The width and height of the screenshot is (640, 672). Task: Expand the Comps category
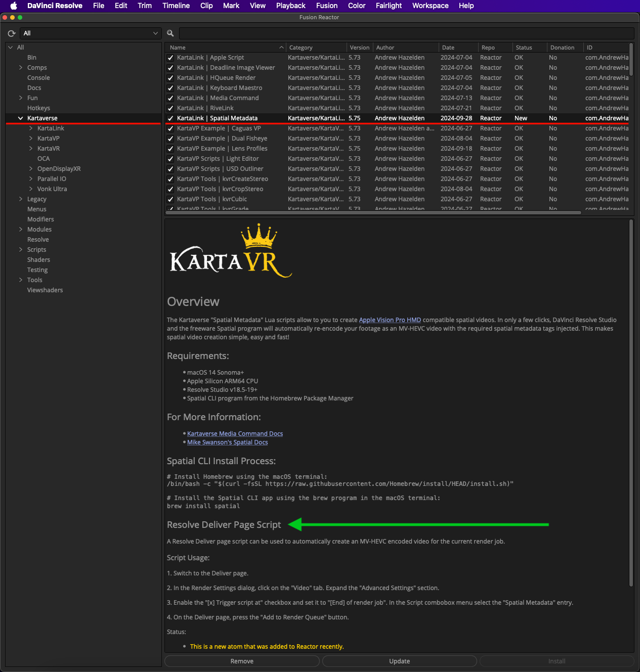(x=21, y=68)
